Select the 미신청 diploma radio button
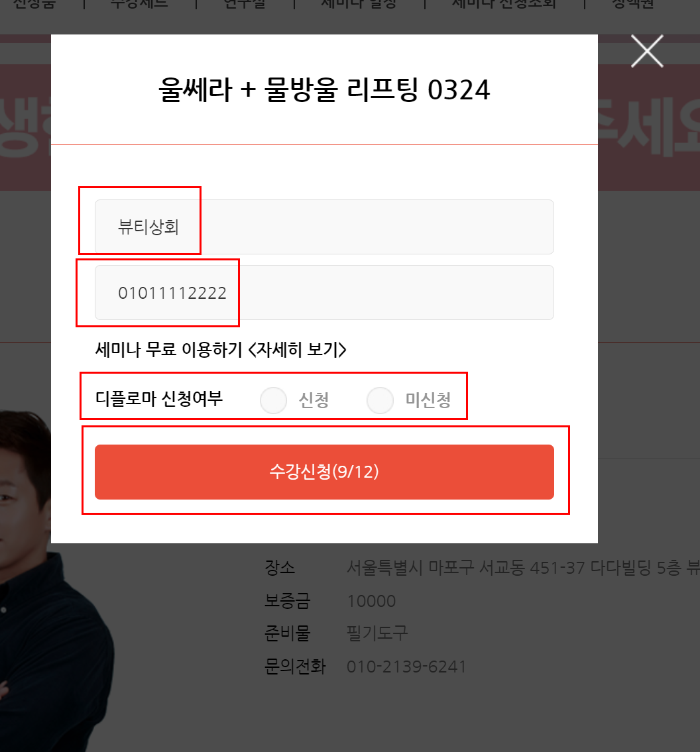The width and height of the screenshot is (700, 752). point(380,400)
